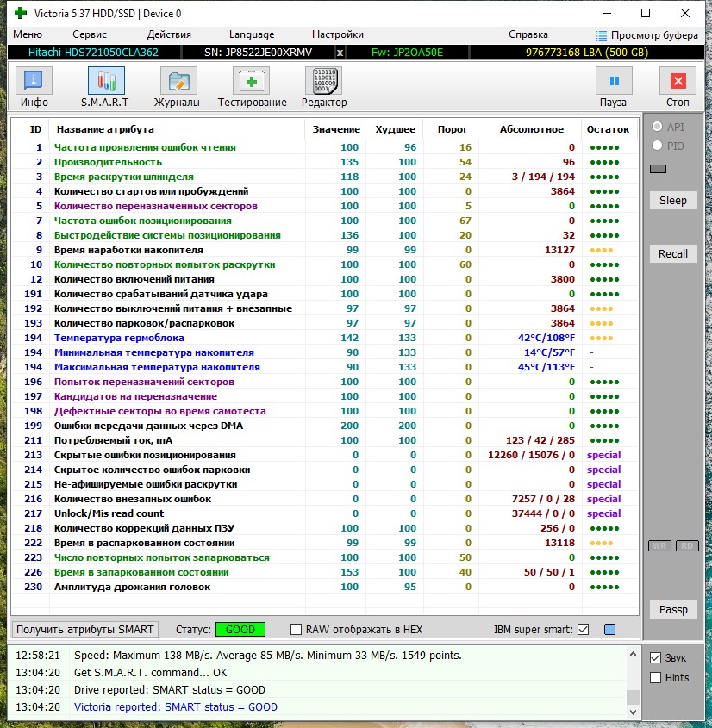This screenshot has width=712, height=728.
Task: Click log line Victoria reported: SMART status
Action: pos(176,707)
